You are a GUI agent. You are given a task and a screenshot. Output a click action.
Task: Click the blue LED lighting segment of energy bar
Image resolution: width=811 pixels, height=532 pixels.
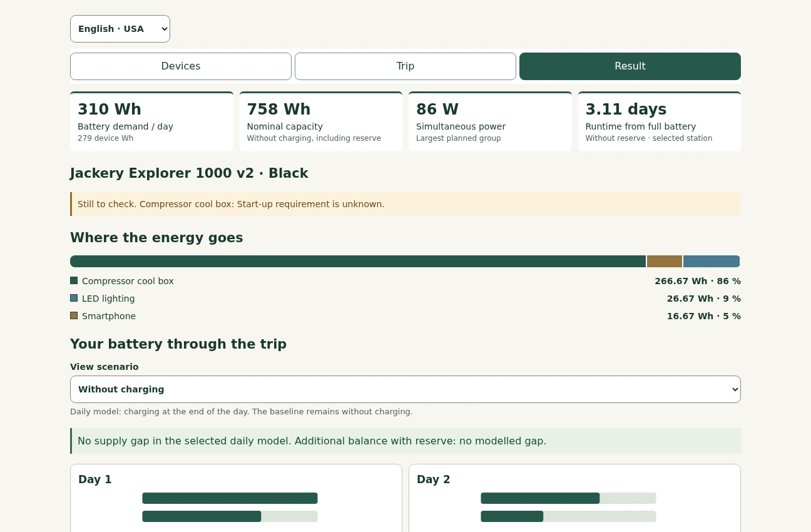click(712, 261)
